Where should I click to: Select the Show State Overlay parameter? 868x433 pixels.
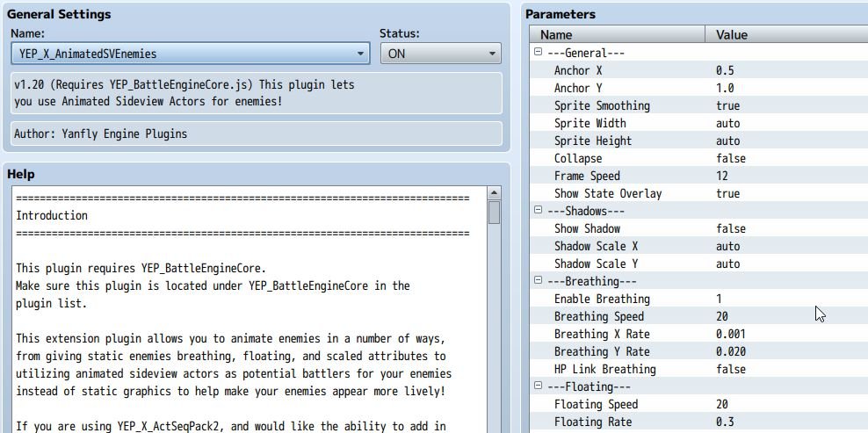click(698, 193)
